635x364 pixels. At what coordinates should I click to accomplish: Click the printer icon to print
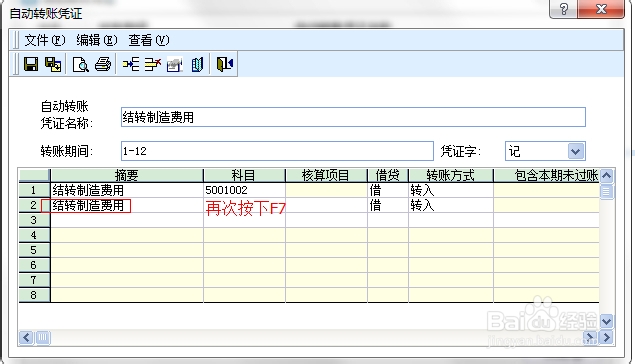pyautogui.click(x=103, y=64)
